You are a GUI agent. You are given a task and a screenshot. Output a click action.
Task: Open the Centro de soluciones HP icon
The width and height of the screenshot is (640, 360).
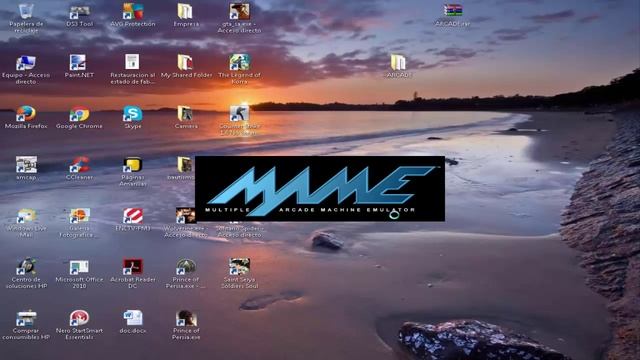(26, 267)
